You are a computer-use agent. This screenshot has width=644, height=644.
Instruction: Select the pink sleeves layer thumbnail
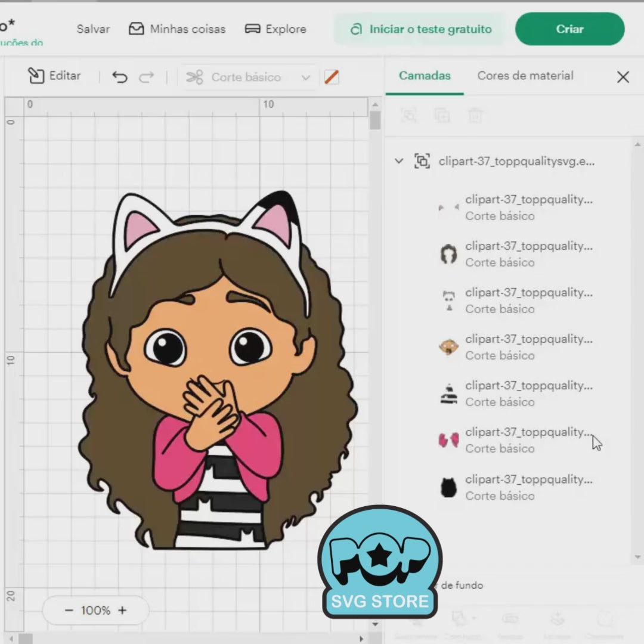pyautogui.click(x=448, y=440)
